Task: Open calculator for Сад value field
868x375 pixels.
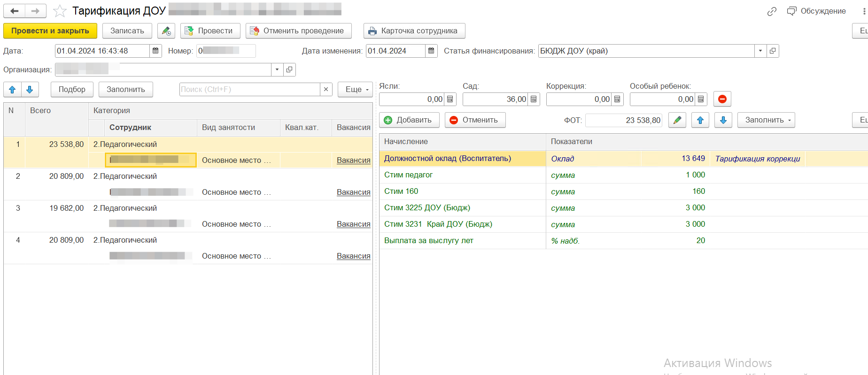Action: click(x=534, y=99)
